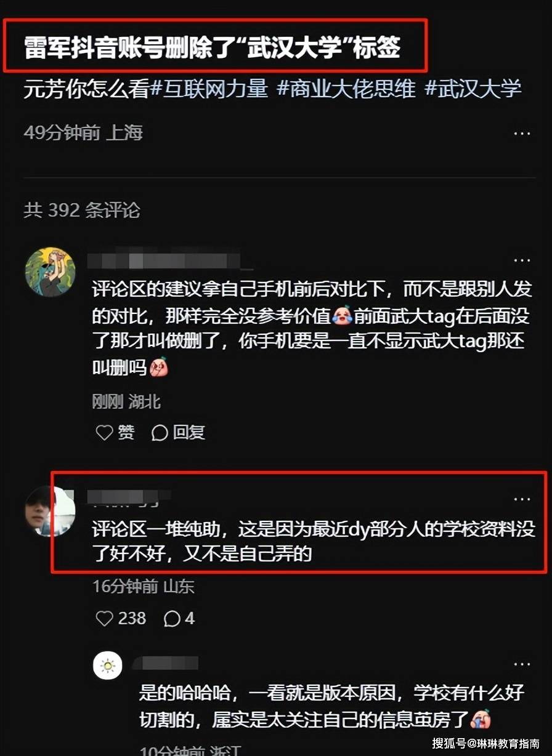Open comment text starting 评论区一堆纯助
Image resolution: width=552 pixels, height=756 pixels.
click(x=313, y=542)
